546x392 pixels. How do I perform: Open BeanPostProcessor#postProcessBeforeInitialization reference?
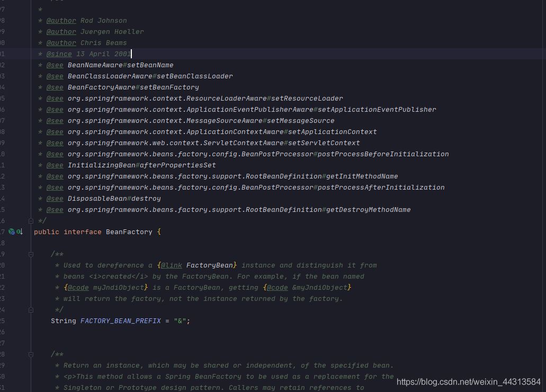pyautogui.click(x=258, y=154)
